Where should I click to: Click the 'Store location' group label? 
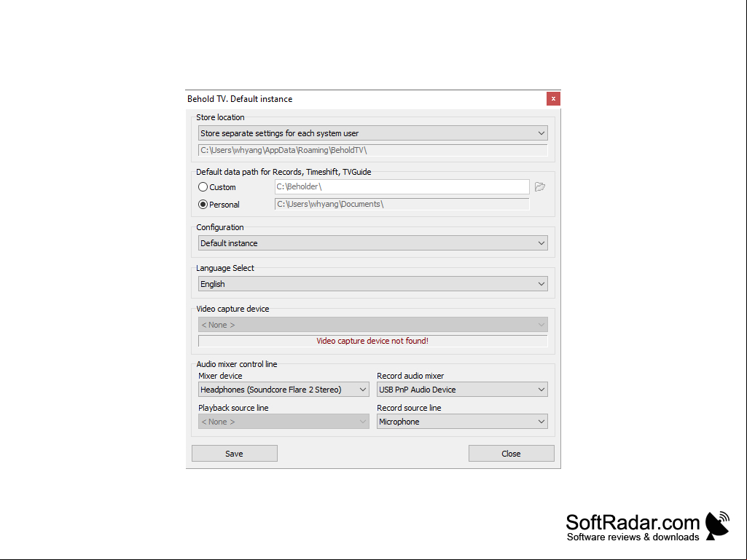pyautogui.click(x=220, y=117)
